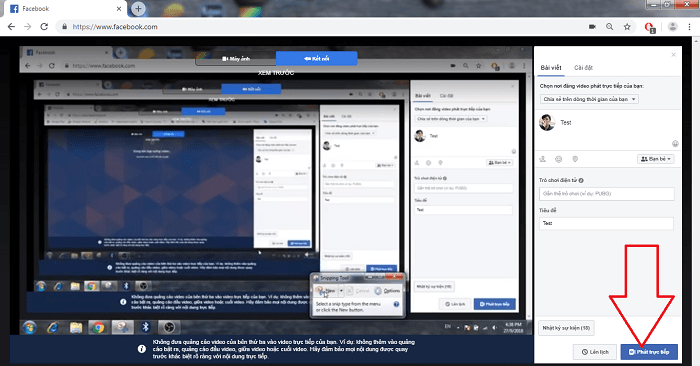Click the camera permission icon in address bar

tap(592, 27)
